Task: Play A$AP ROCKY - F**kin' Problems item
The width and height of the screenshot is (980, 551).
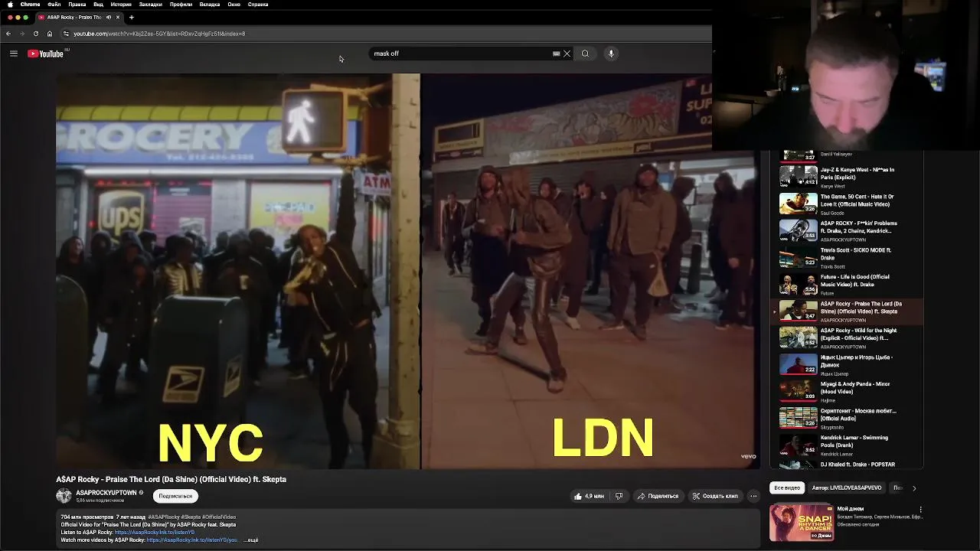Action: (x=847, y=230)
